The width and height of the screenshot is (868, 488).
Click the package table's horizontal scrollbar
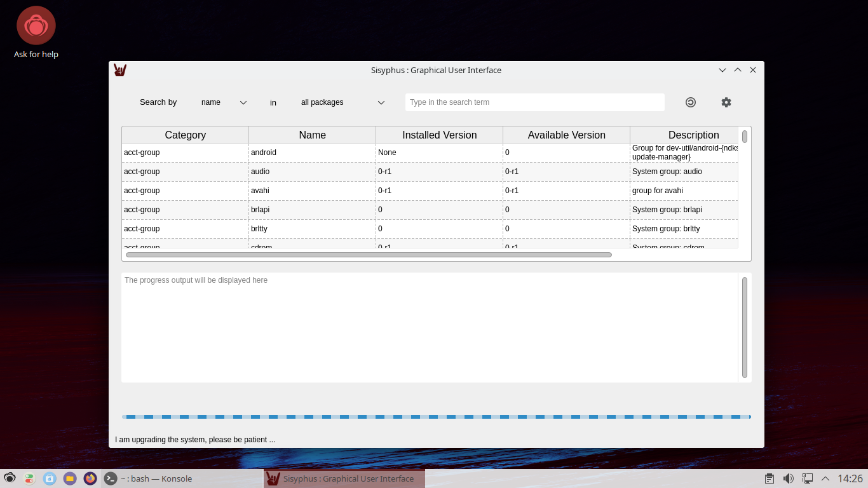[x=369, y=255]
